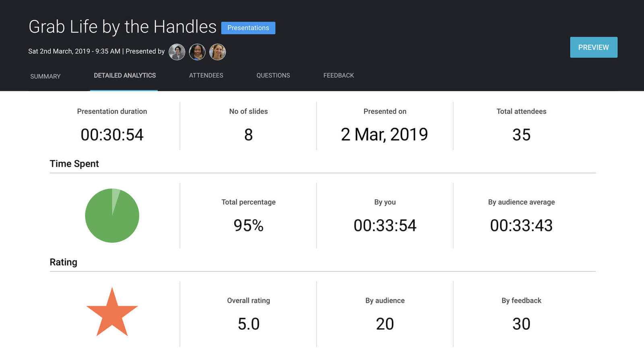Select audience average time 00:33:43
Screen dimensions: 644x354
[521, 226]
